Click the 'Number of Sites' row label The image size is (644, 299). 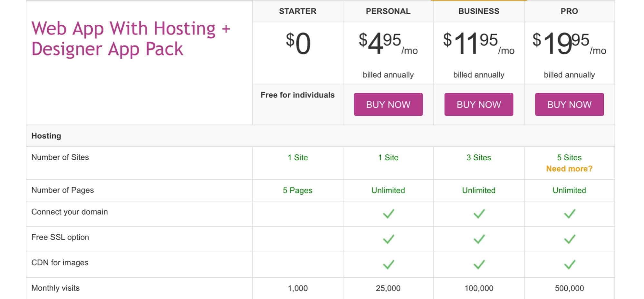coord(60,157)
